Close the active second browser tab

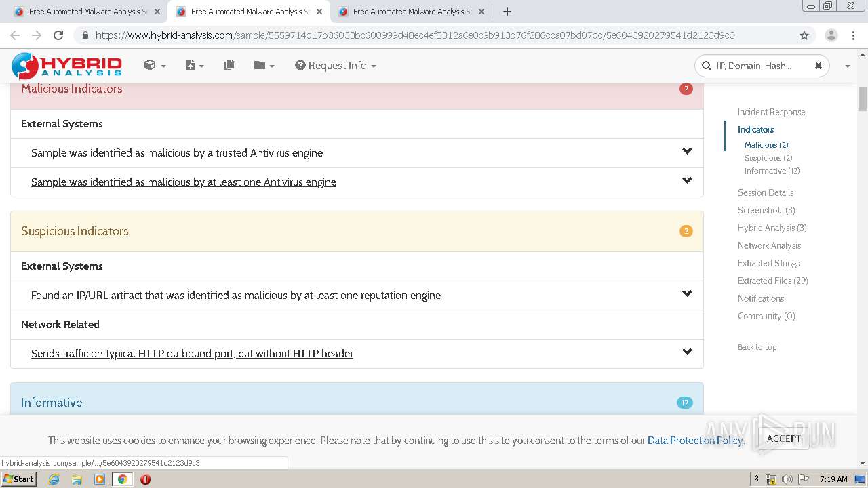319,12
